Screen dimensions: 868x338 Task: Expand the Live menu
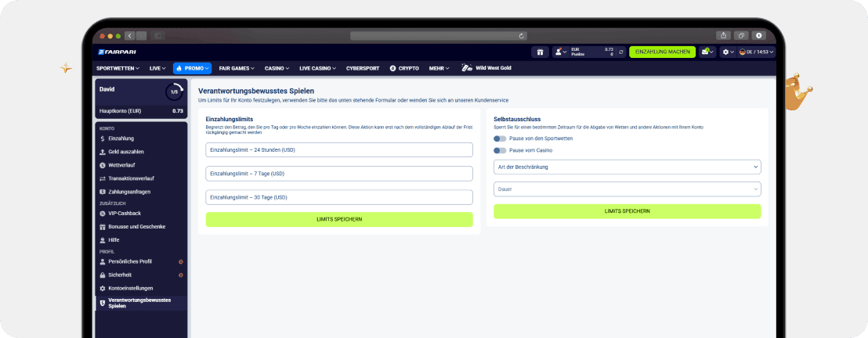(x=157, y=68)
